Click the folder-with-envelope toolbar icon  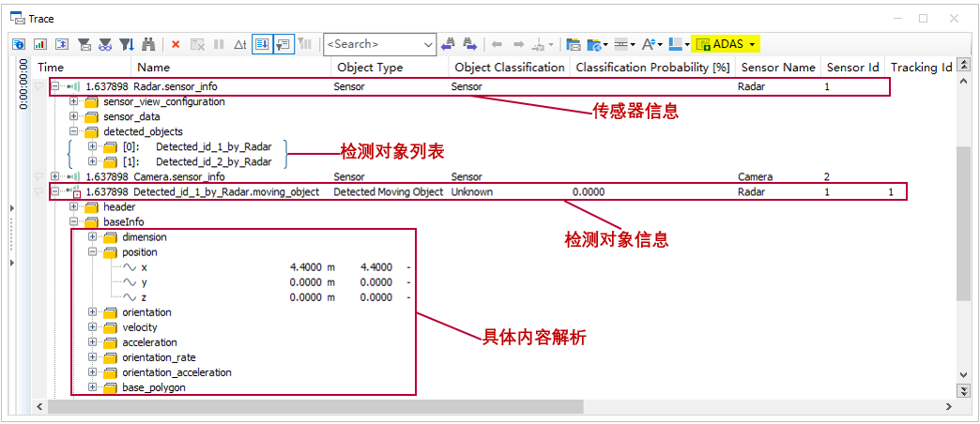[574, 44]
